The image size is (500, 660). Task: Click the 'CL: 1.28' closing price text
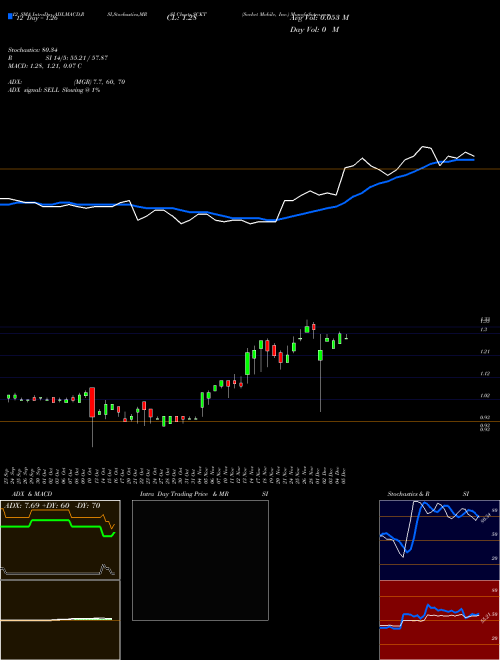click(x=181, y=18)
